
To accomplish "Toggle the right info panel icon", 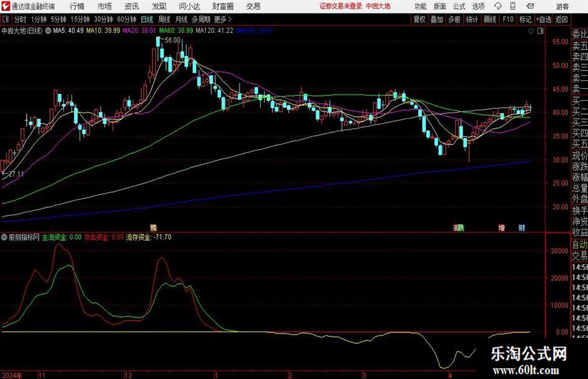I will coord(540,31).
